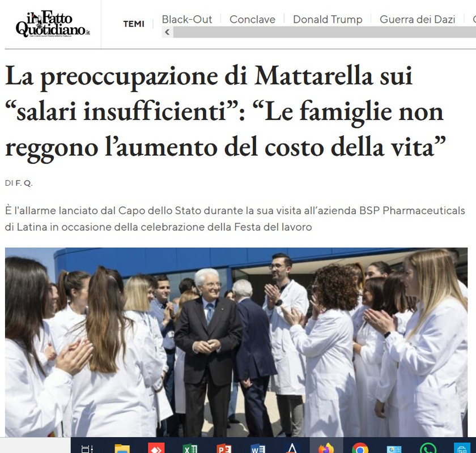Go to the Guerra dei Dazi topic
This screenshot has width=476, height=453.
[417, 19]
